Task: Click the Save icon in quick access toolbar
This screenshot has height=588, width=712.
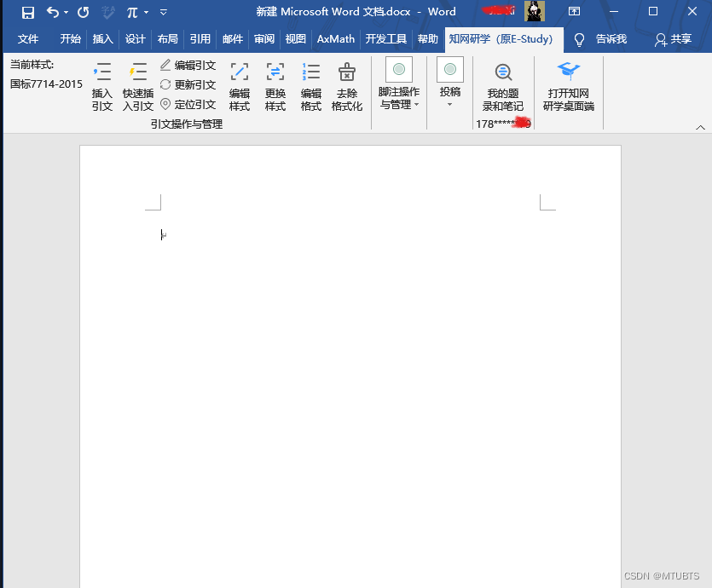Action: click(x=28, y=12)
